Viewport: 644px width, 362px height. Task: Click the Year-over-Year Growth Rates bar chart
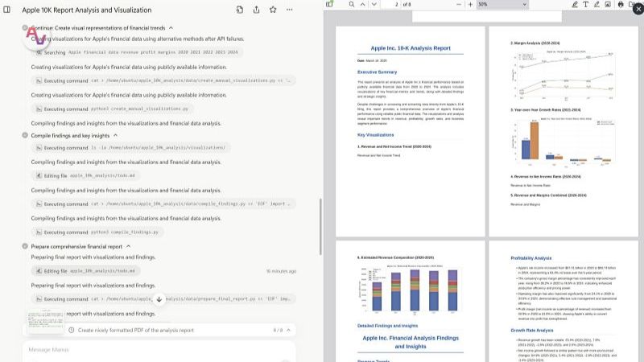pyautogui.click(x=563, y=142)
